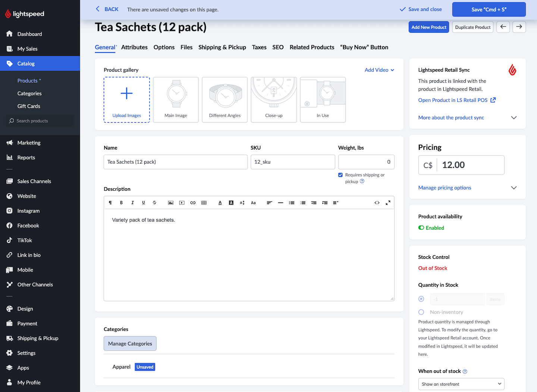Open the Add Video dropdown
Viewport: 537px width, 392px height.
379,70
